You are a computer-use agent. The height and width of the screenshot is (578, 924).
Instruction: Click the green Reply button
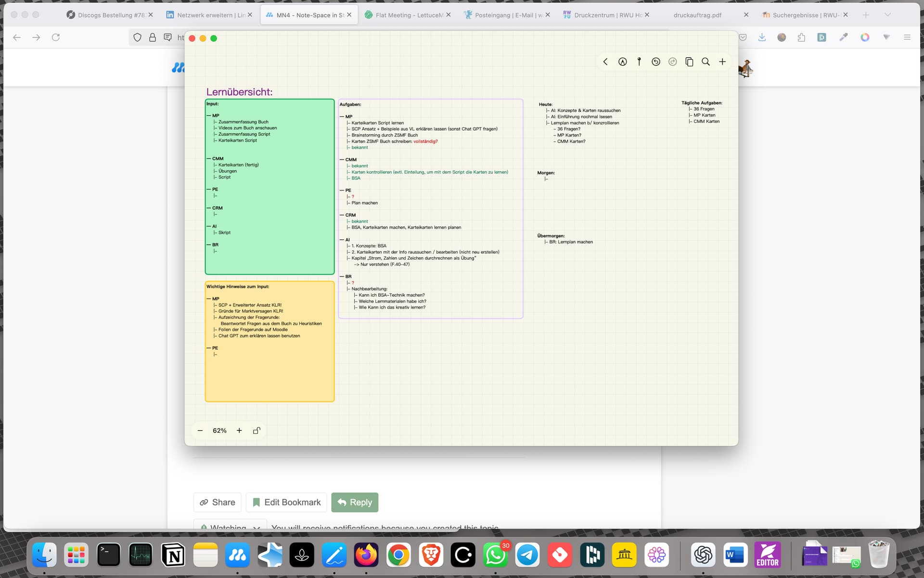pyautogui.click(x=355, y=502)
